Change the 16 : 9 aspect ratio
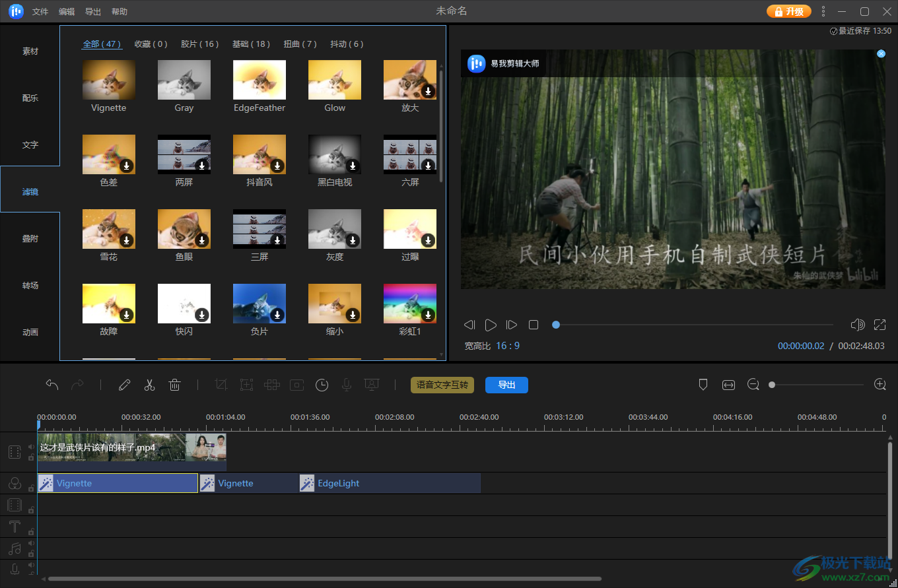The height and width of the screenshot is (588, 898). point(508,346)
